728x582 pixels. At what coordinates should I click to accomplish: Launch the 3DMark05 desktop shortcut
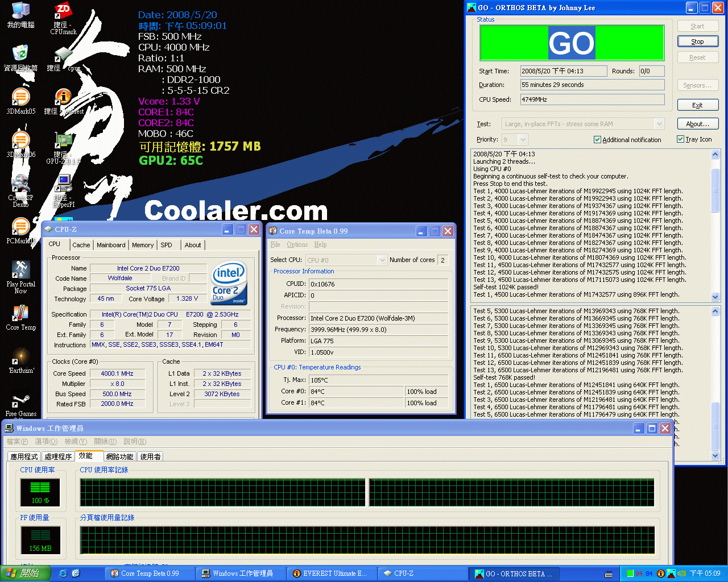[x=20, y=102]
